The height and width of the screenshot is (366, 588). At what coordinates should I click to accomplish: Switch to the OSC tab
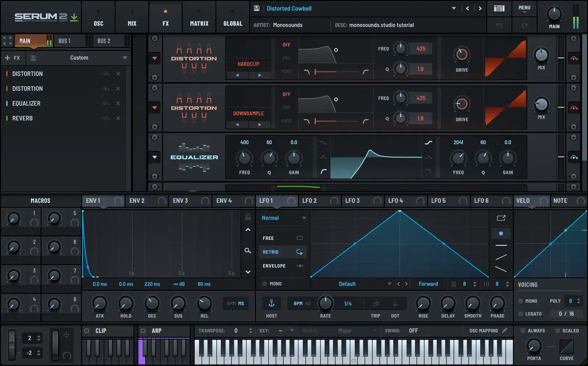coord(98,18)
